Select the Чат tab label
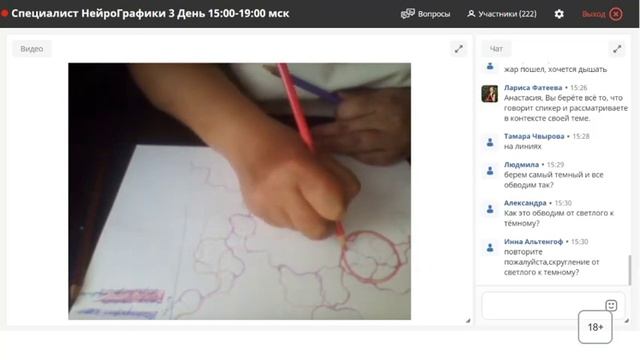Image resolution: width=640 pixels, height=360 pixels. tap(496, 49)
